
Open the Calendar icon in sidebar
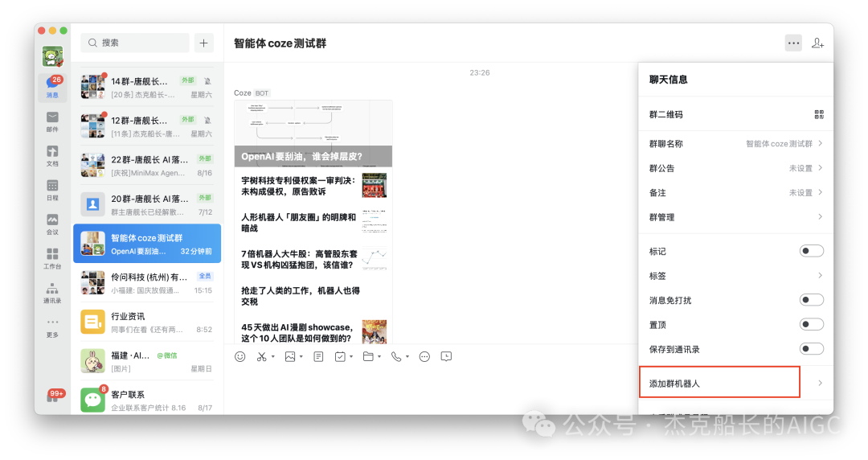coord(52,190)
